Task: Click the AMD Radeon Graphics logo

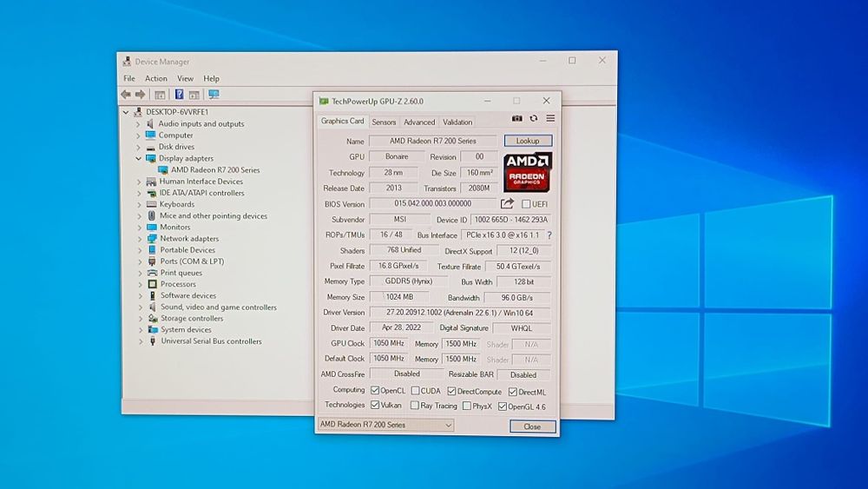Action: pos(527,172)
